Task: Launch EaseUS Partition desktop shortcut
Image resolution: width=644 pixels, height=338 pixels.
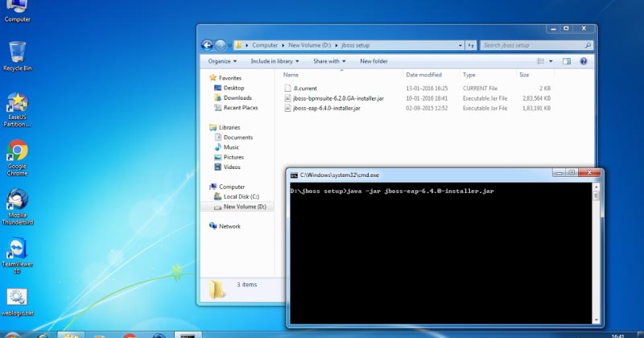Action: (x=17, y=109)
